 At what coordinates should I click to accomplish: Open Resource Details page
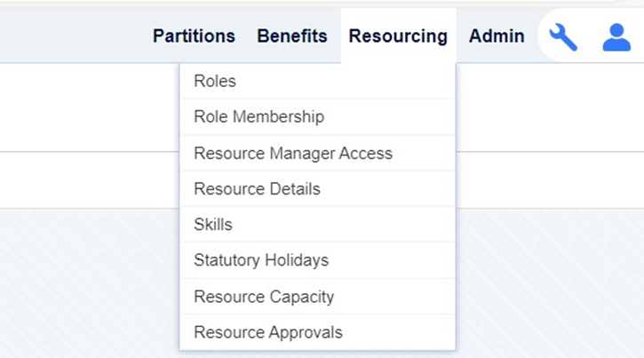click(x=317, y=189)
